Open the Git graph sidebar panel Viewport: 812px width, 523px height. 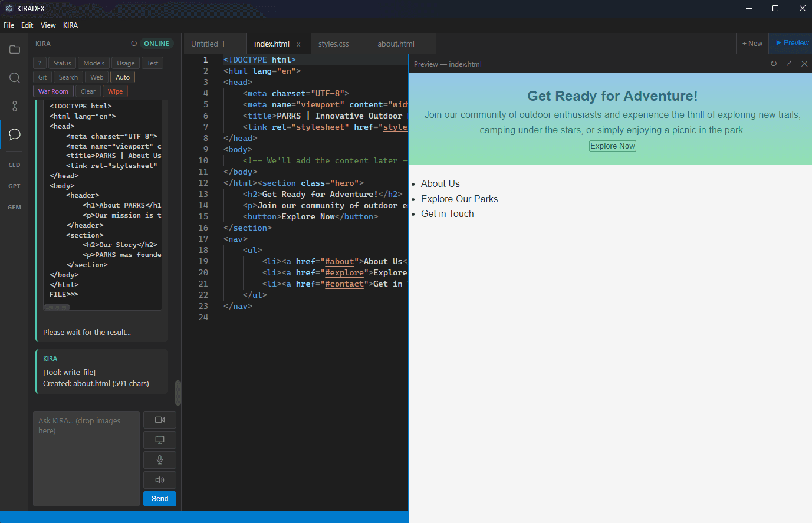click(x=14, y=106)
